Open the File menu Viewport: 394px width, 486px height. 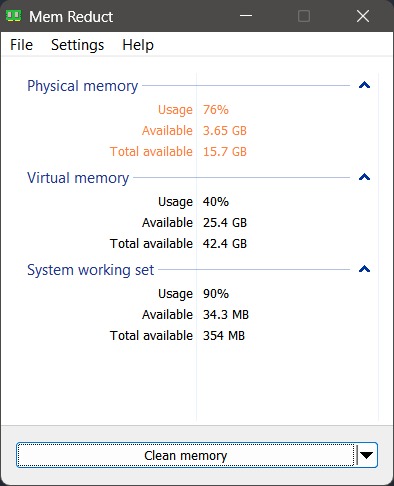coord(21,45)
